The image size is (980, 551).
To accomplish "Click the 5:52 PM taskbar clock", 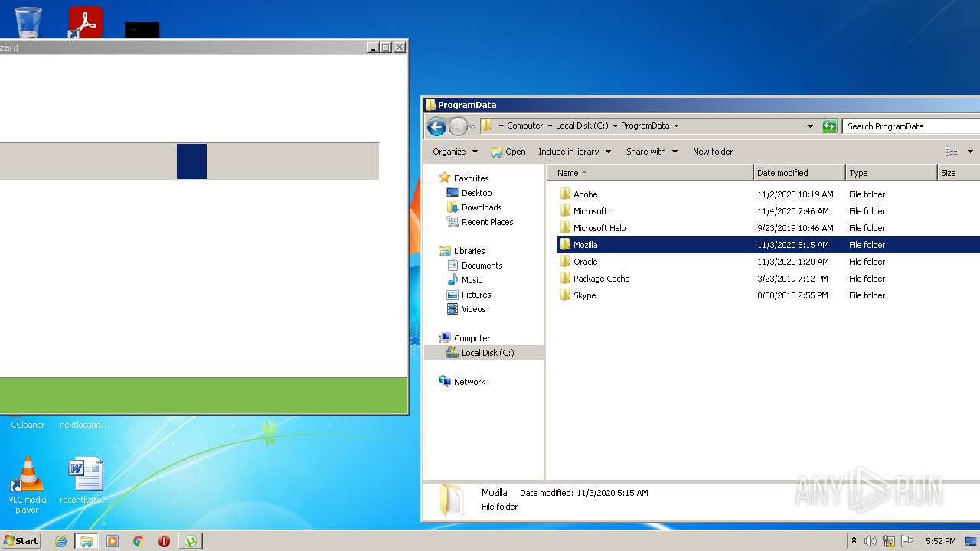I will tap(940, 541).
